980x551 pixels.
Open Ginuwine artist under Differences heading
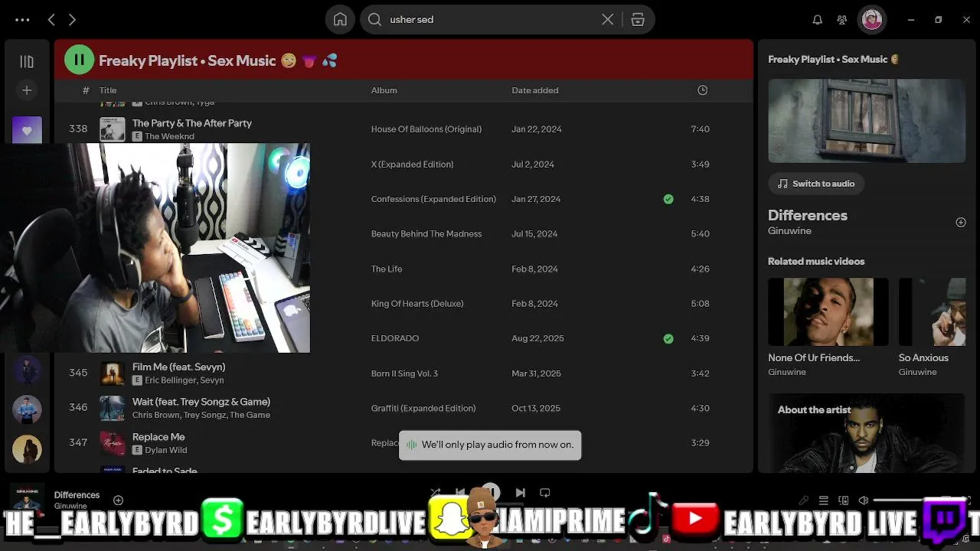pyautogui.click(x=789, y=230)
